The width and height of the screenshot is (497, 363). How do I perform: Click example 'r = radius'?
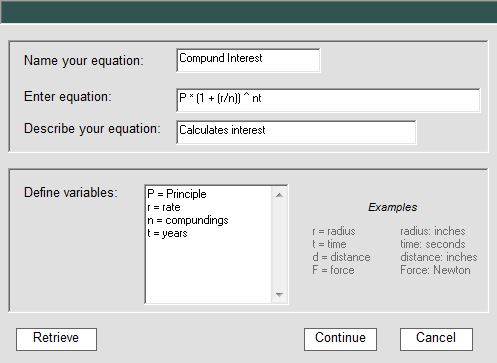[334, 231]
